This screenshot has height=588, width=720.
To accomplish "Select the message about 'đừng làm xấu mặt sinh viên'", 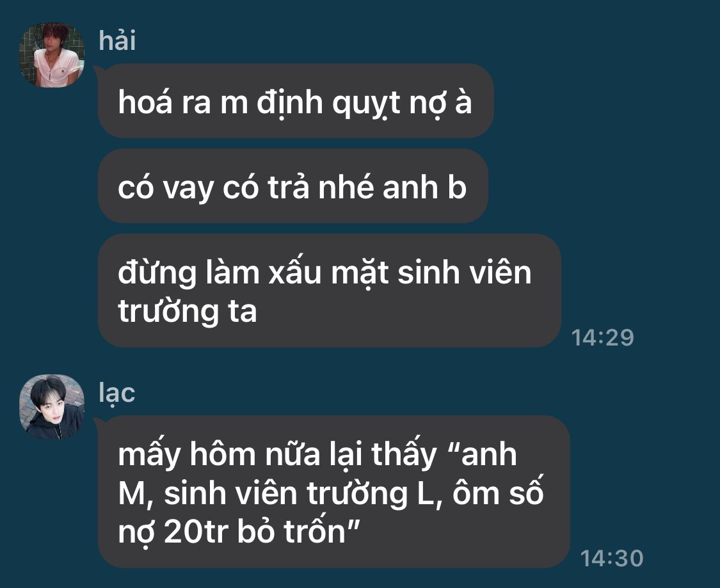I will coord(329,291).
